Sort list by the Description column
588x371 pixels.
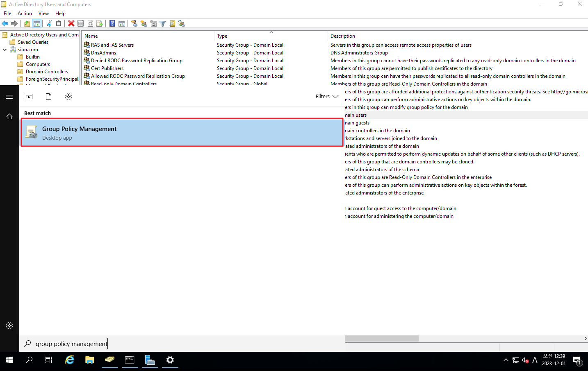(x=458, y=36)
